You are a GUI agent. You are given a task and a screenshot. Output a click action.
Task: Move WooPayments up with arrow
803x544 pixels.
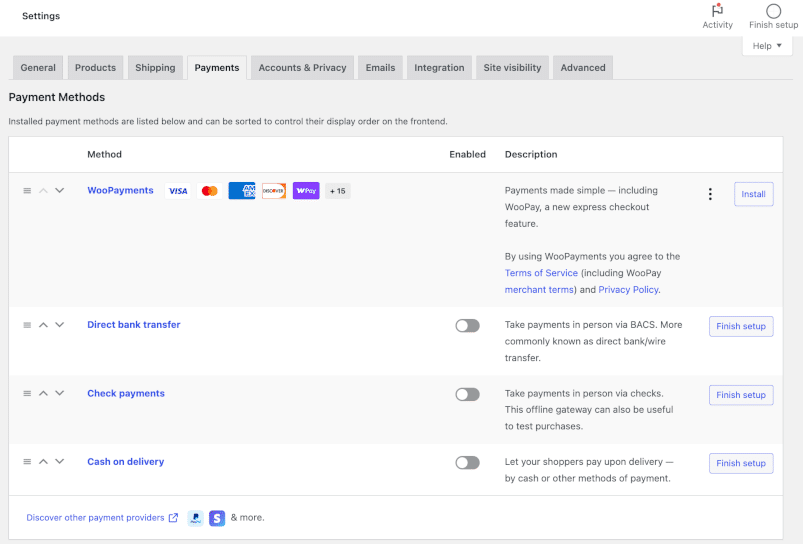[44, 191]
